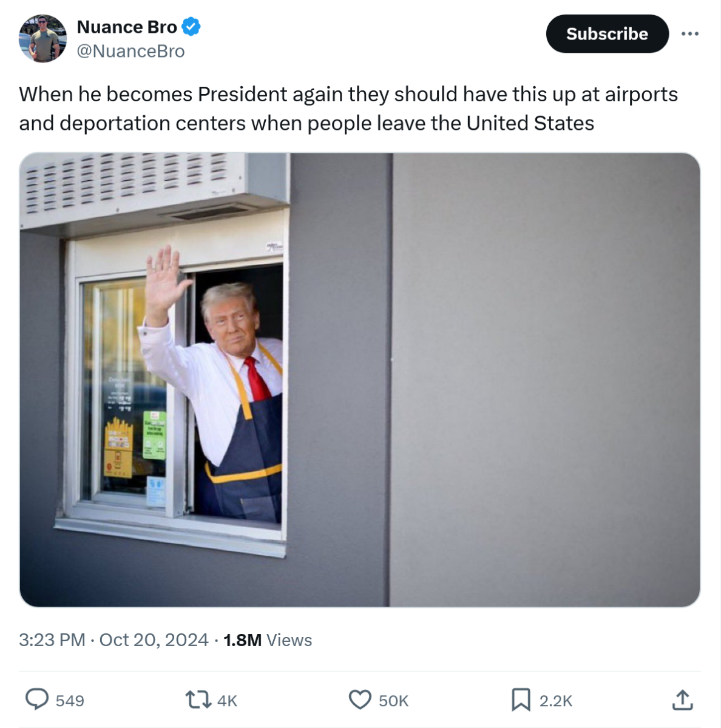
Task: Like the post with heart icon
Action: point(360,700)
